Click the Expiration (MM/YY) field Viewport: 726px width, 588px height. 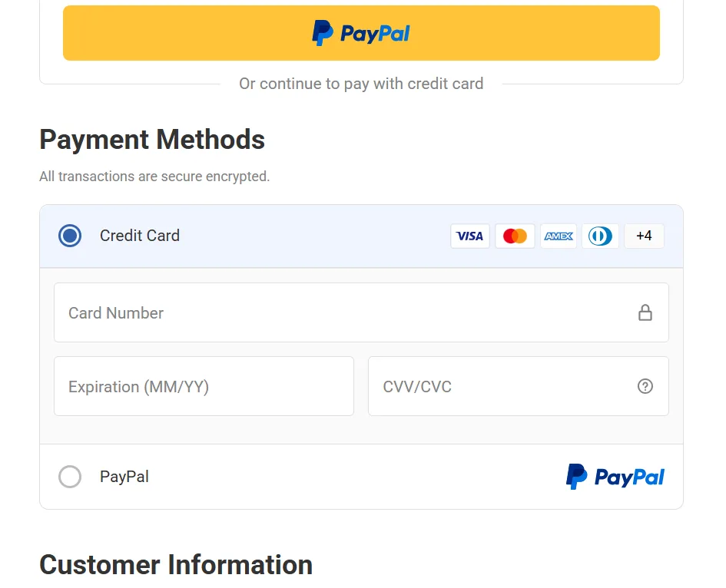pos(204,386)
